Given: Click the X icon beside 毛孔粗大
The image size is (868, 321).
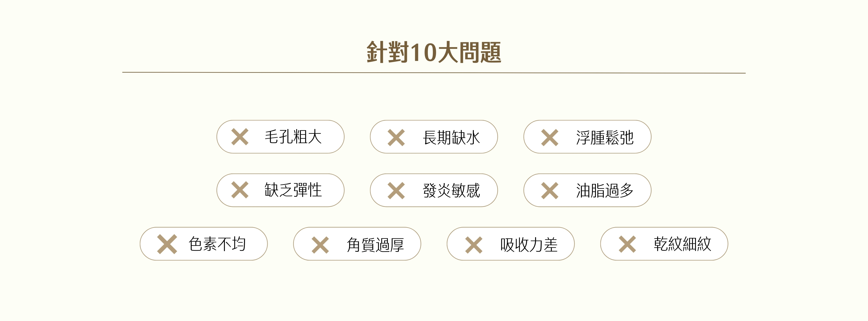Looking at the screenshot, I should coord(240,137).
